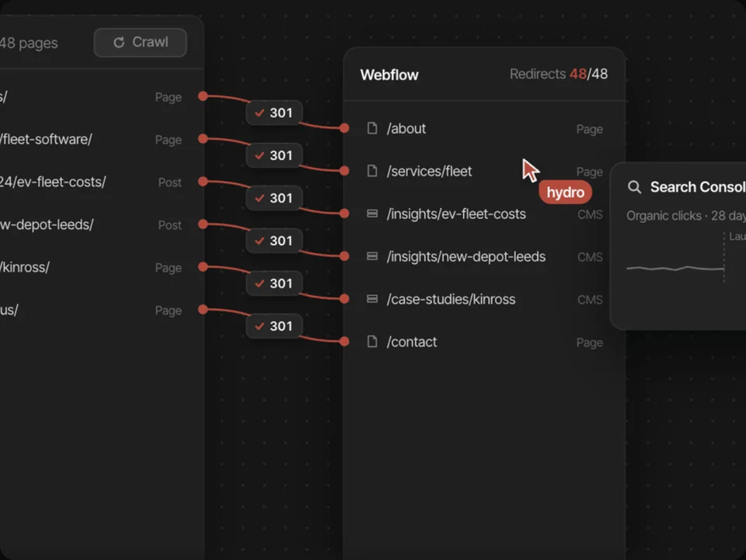Select the page icon beside /about
This screenshot has height=560, width=746.
pyautogui.click(x=372, y=128)
